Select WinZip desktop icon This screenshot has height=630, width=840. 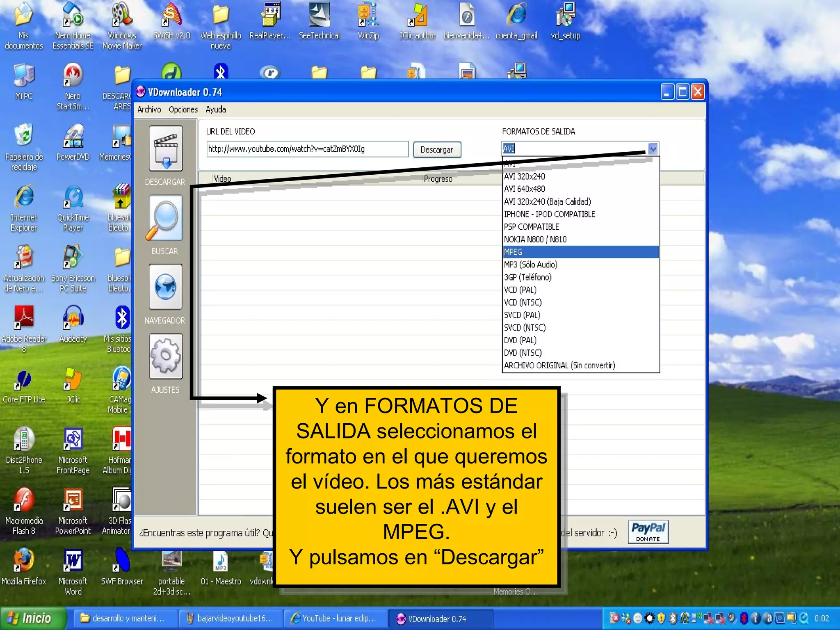(x=368, y=21)
